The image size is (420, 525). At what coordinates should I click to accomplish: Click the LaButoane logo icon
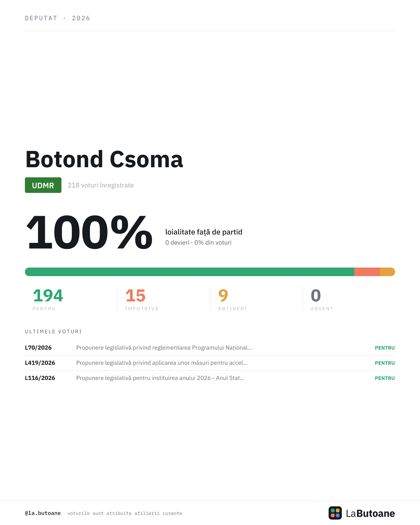[335, 513]
